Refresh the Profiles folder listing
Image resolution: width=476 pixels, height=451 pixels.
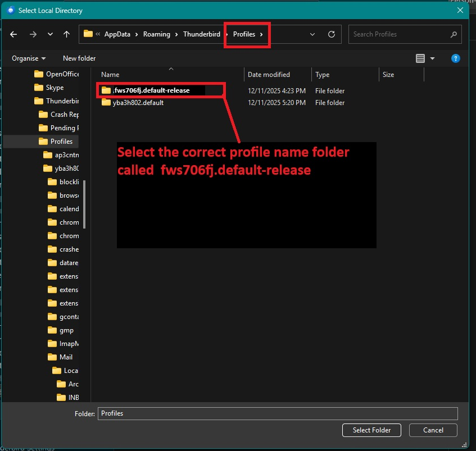point(332,34)
